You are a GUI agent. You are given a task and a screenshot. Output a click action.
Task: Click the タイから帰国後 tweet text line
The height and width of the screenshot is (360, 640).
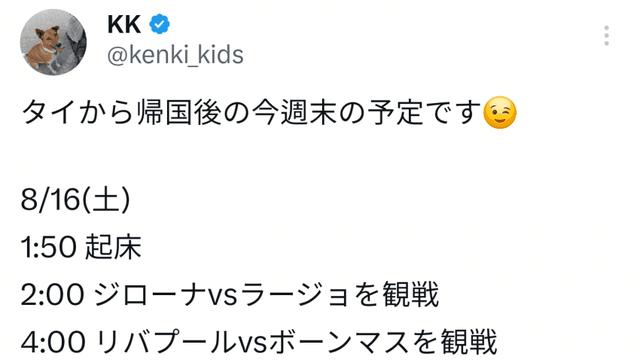pyautogui.click(x=269, y=113)
